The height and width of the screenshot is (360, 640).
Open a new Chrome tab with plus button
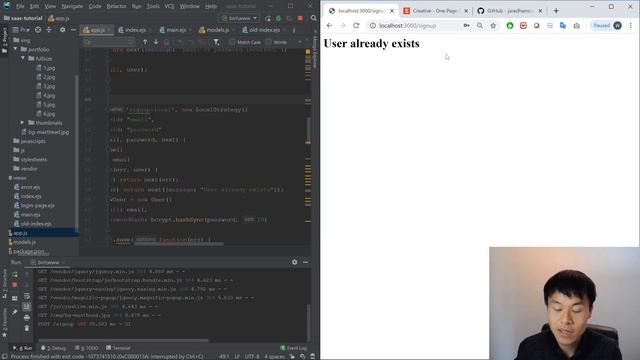coord(556,11)
